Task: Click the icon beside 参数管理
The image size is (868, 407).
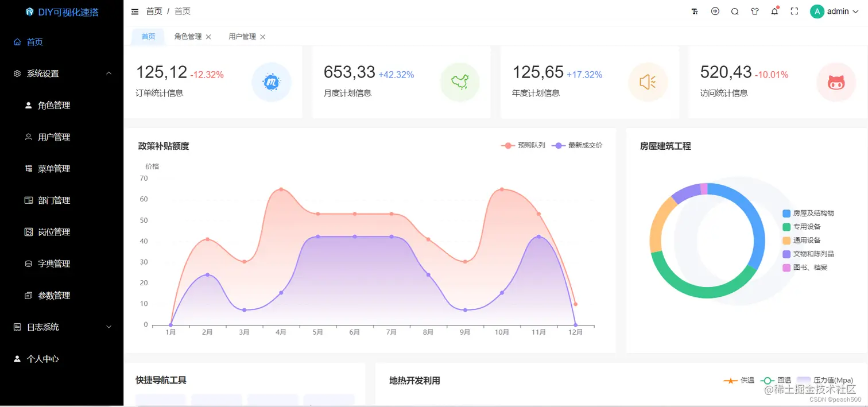Action: coord(29,295)
